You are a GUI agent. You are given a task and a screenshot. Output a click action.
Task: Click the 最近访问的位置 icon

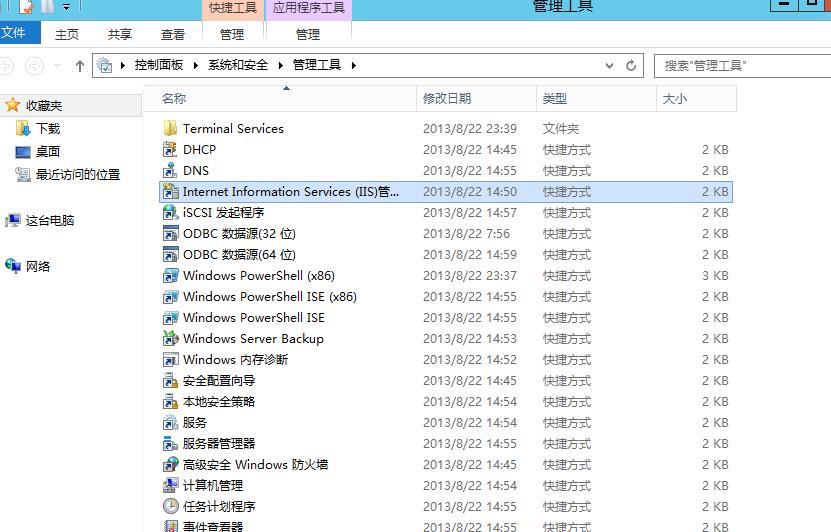point(23,174)
